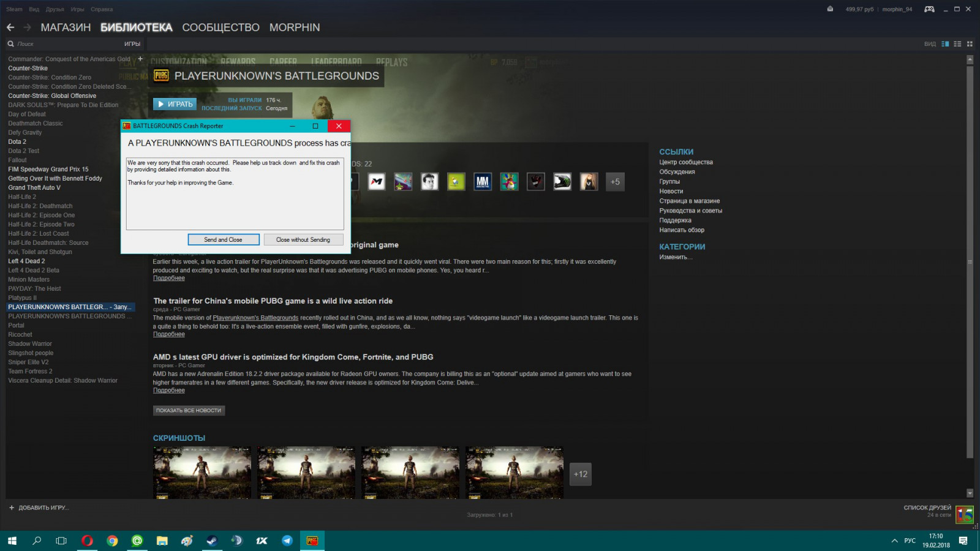Image resolution: width=980 pixels, height=551 pixels.
Task: Go to the СООБЩЕСТВО tab
Action: tap(221, 28)
